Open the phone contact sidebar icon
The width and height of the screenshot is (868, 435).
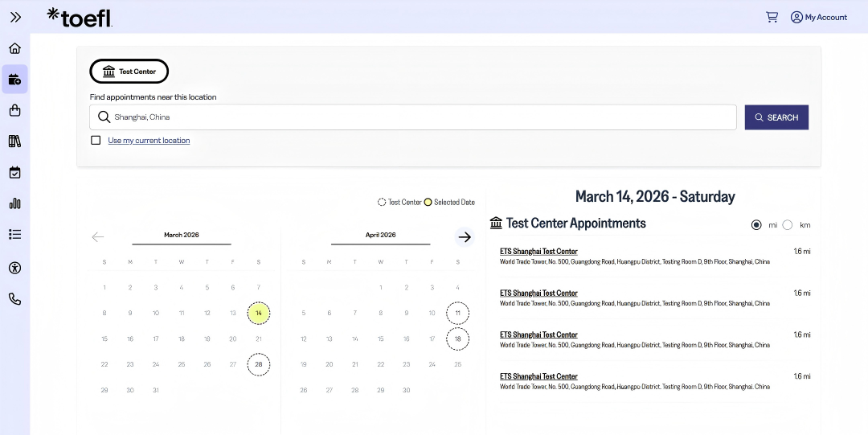coord(14,299)
